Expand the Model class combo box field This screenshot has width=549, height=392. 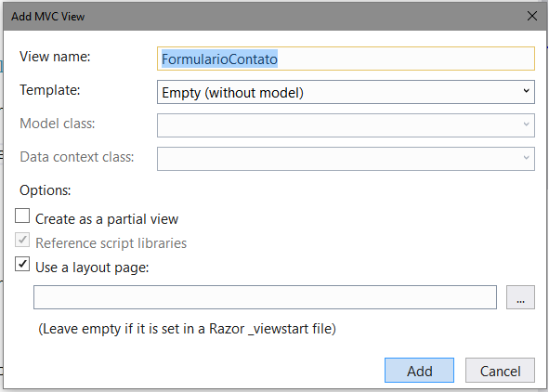(346, 125)
